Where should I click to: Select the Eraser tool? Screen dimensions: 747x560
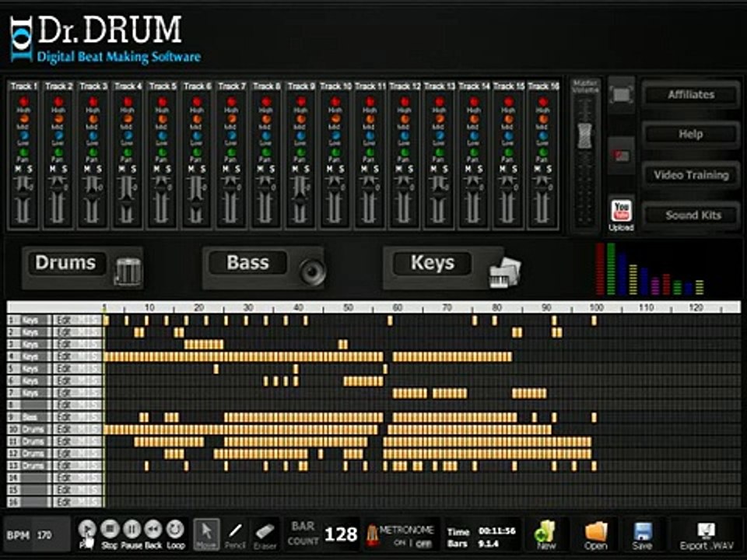click(x=265, y=534)
